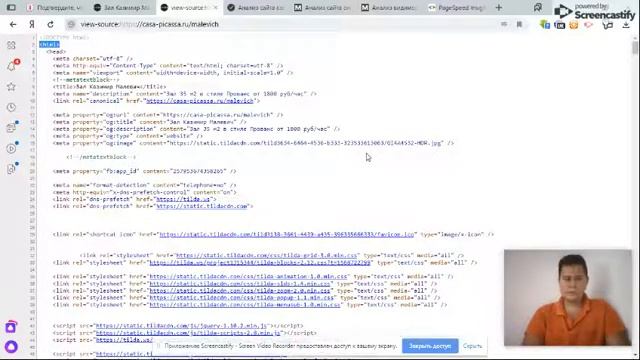
Task: Click 'Закрыть доступ' to stop screen sharing
Action: [x=430, y=346]
